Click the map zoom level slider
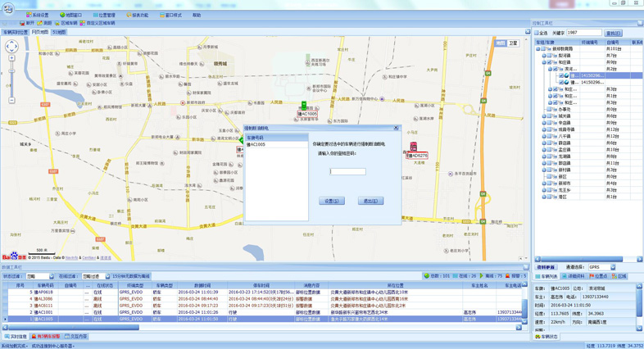The height and width of the screenshot is (349, 644). 11,80
